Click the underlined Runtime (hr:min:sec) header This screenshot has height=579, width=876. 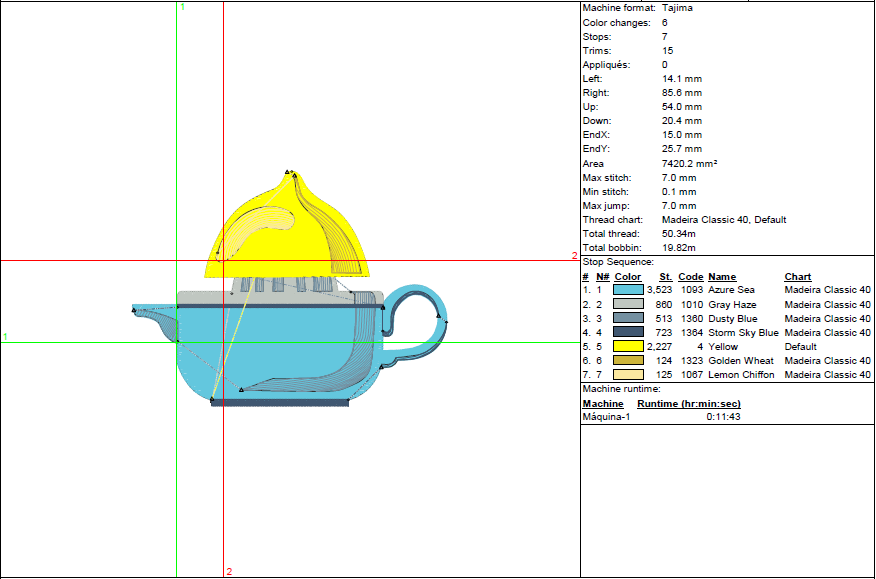pyautogui.click(x=688, y=404)
